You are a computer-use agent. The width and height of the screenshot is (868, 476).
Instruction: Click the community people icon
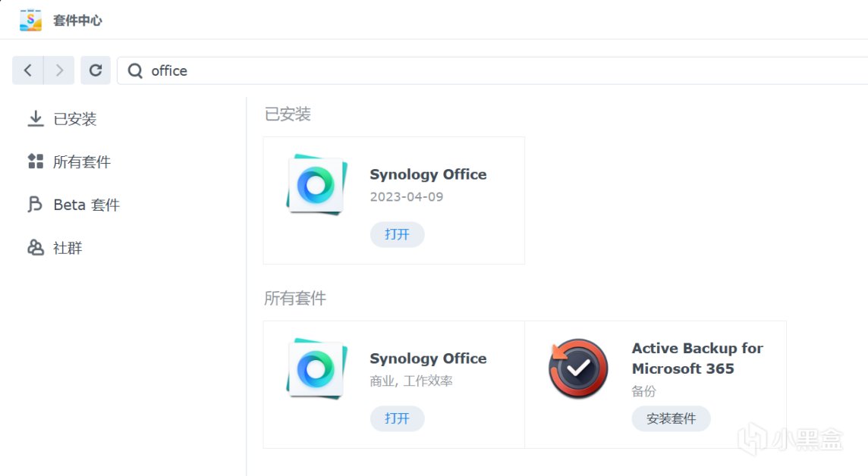[x=35, y=248]
